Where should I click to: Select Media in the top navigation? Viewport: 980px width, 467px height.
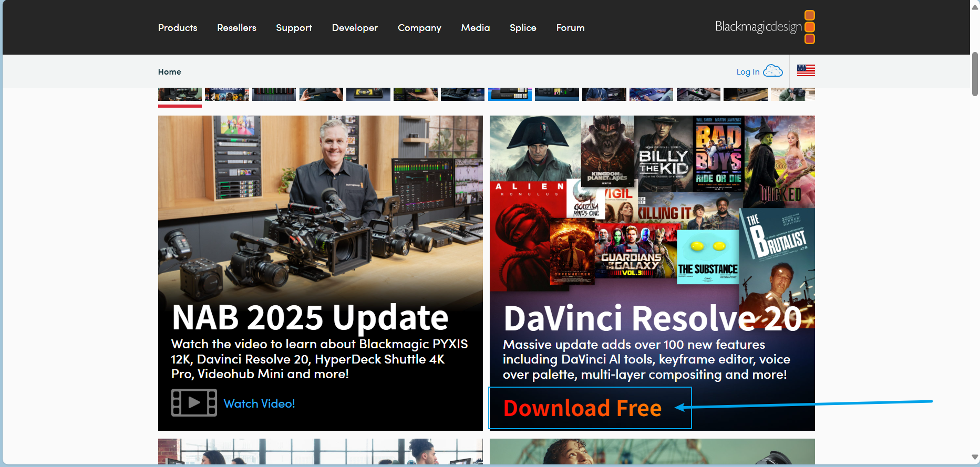point(476,28)
